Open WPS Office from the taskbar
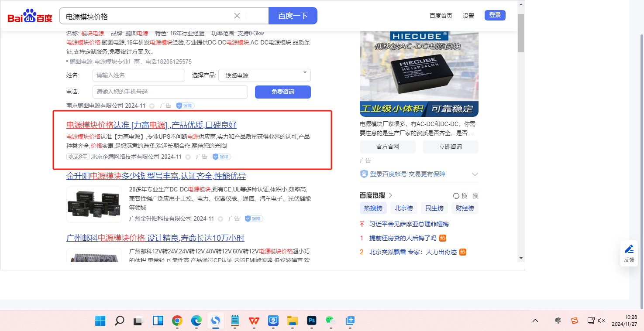The height and width of the screenshot is (331, 644). 254,321
